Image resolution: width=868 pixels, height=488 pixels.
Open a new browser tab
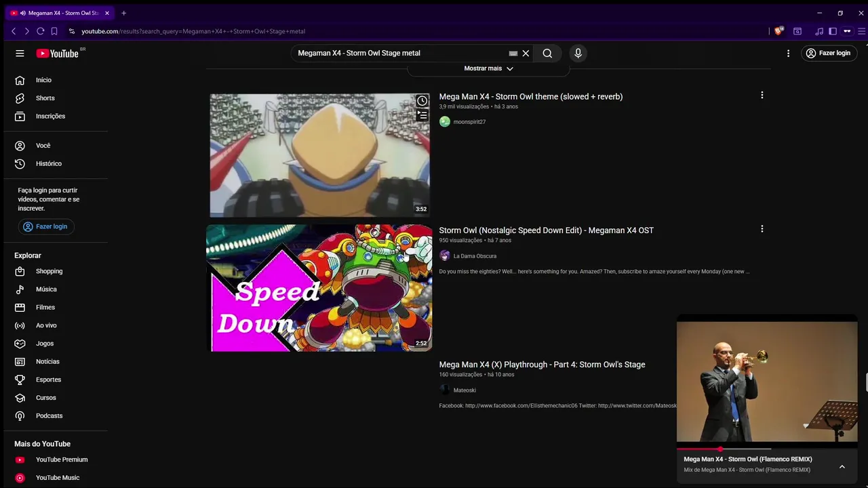[x=123, y=13]
